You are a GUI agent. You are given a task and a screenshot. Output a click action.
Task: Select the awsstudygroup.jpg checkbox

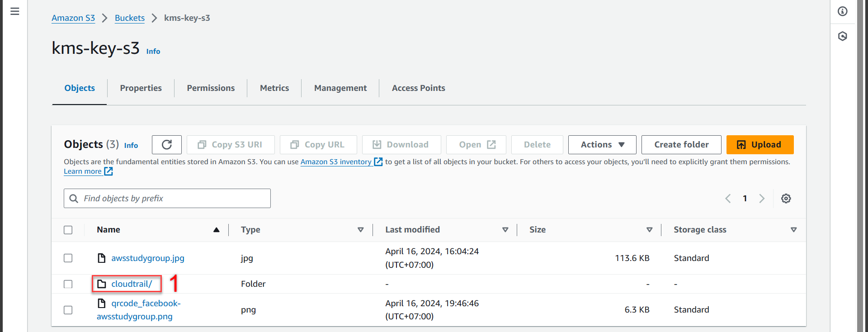68,258
